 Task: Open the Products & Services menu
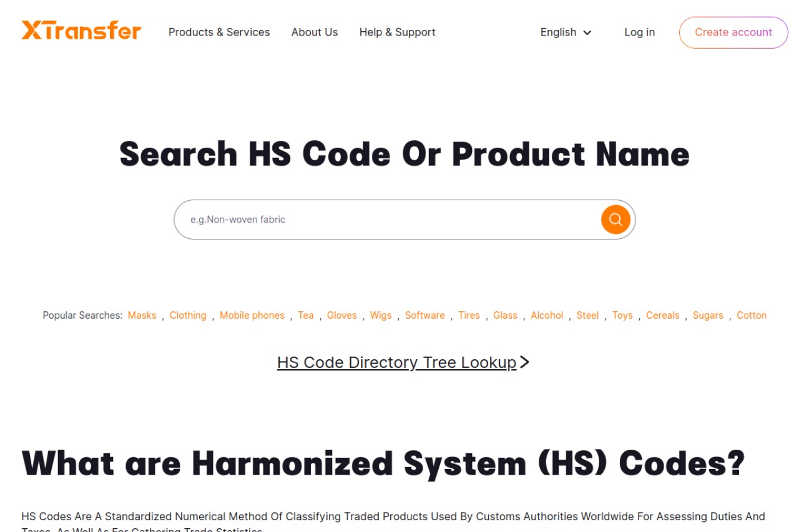pos(219,32)
